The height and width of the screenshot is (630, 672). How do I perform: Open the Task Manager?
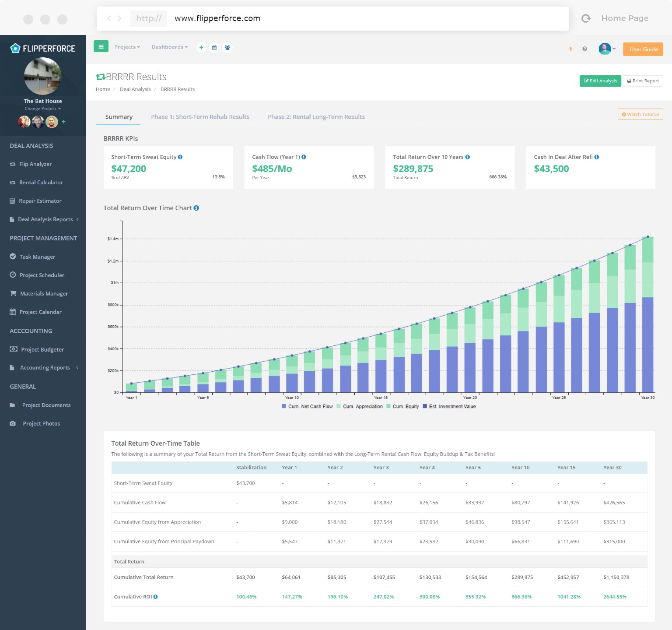pyautogui.click(x=38, y=257)
